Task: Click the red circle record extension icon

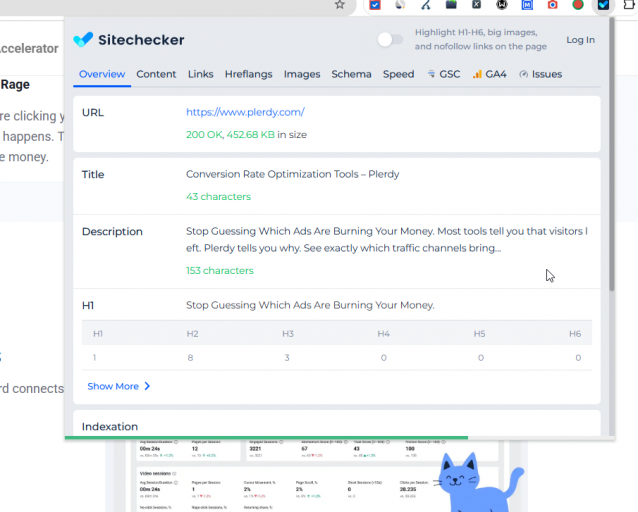Action: 578,4
